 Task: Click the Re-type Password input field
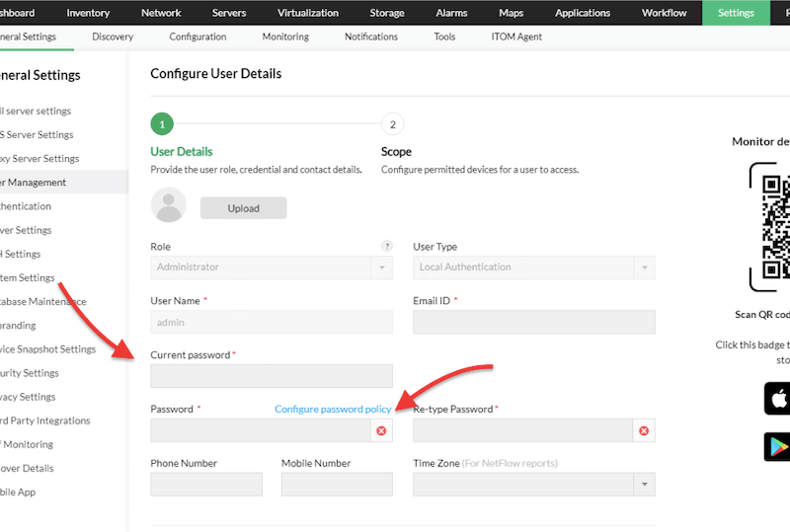(x=523, y=430)
